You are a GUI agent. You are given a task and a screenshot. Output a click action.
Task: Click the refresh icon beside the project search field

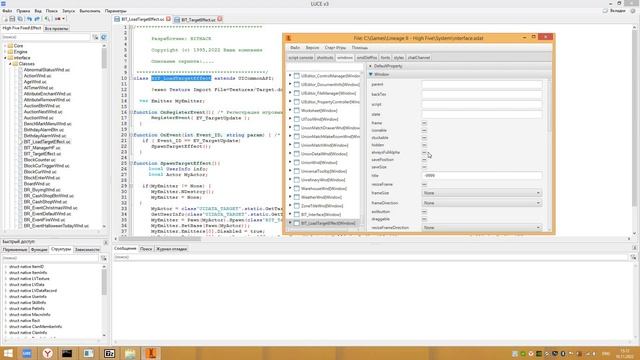tap(104, 37)
